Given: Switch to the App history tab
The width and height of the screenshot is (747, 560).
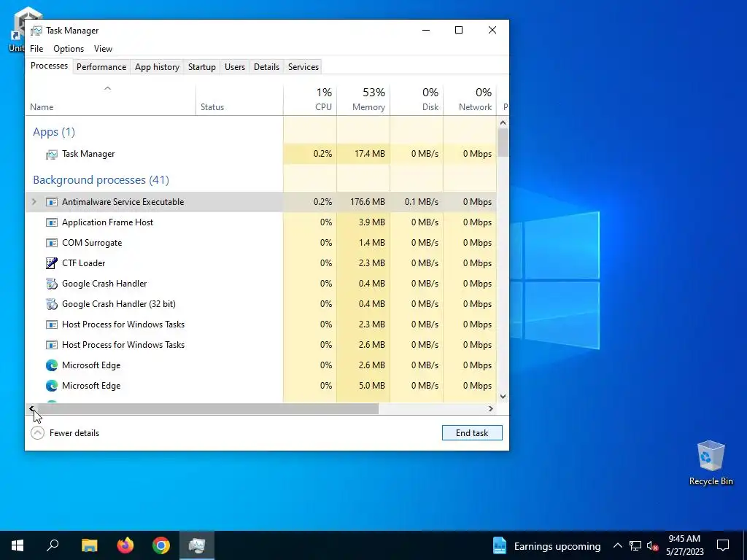Looking at the screenshot, I should click(x=158, y=67).
